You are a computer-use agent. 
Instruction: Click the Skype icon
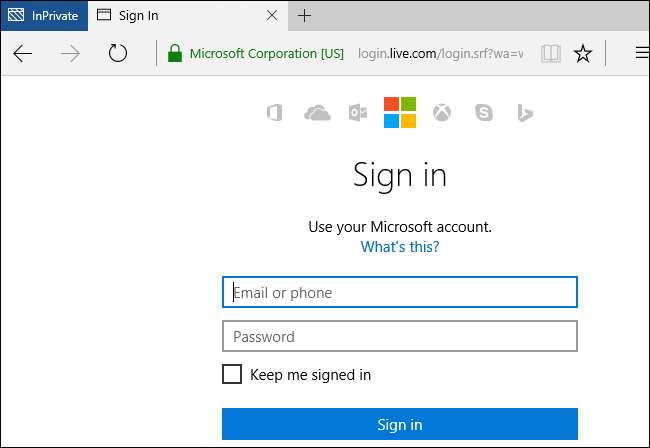click(484, 113)
